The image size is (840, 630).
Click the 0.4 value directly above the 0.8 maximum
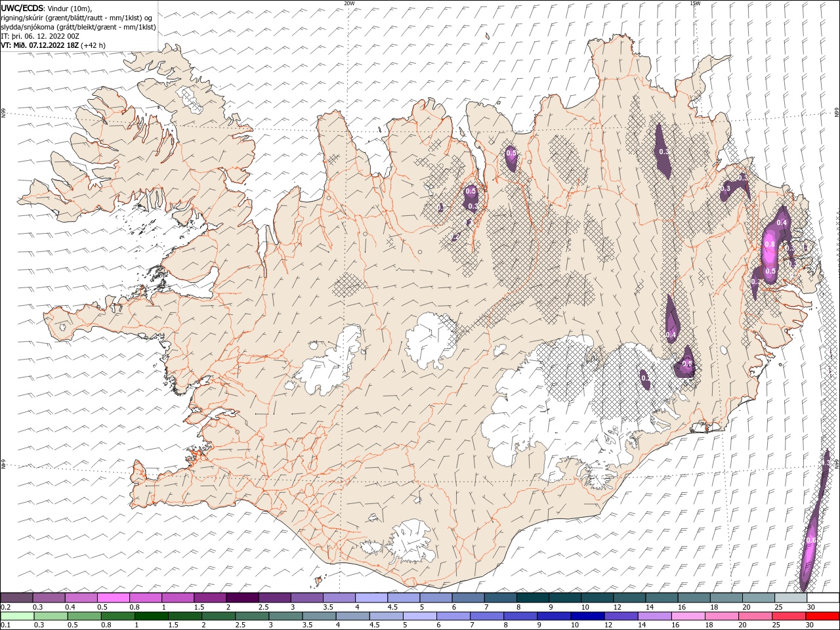tap(782, 222)
